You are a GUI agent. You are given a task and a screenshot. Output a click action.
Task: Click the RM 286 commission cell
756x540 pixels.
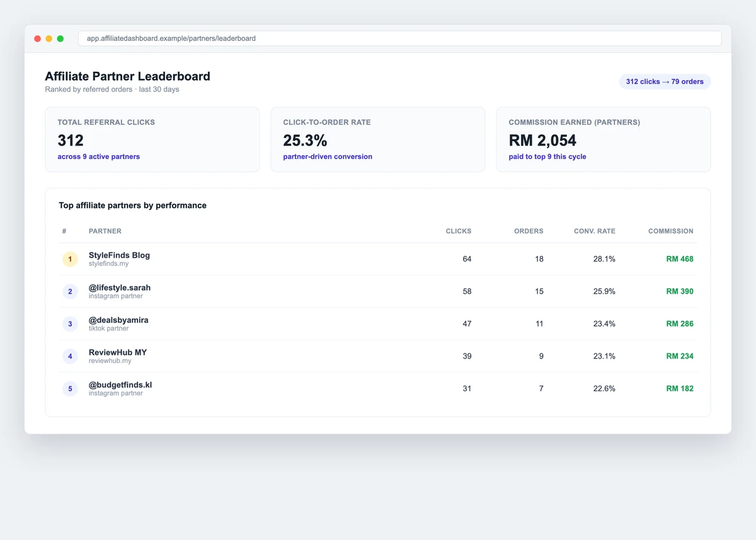click(680, 324)
